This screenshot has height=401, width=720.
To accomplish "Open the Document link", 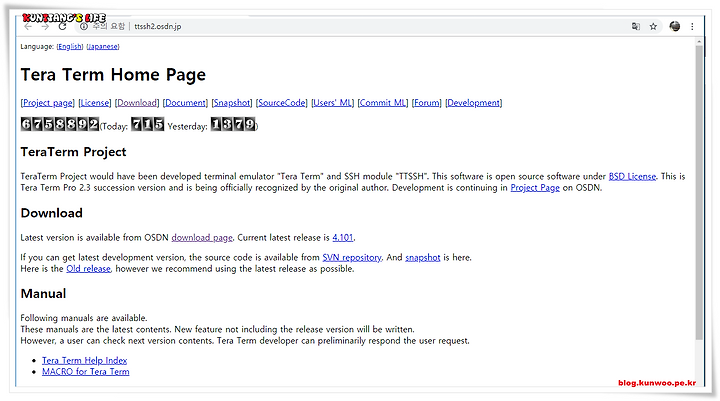I will pyautogui.click(x=186, y=103).
